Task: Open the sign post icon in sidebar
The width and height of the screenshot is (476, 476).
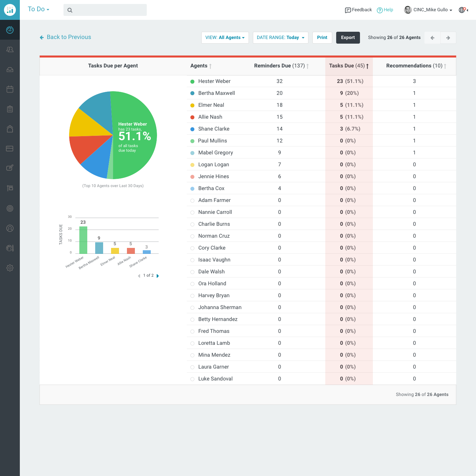Action: click(10, 188)
